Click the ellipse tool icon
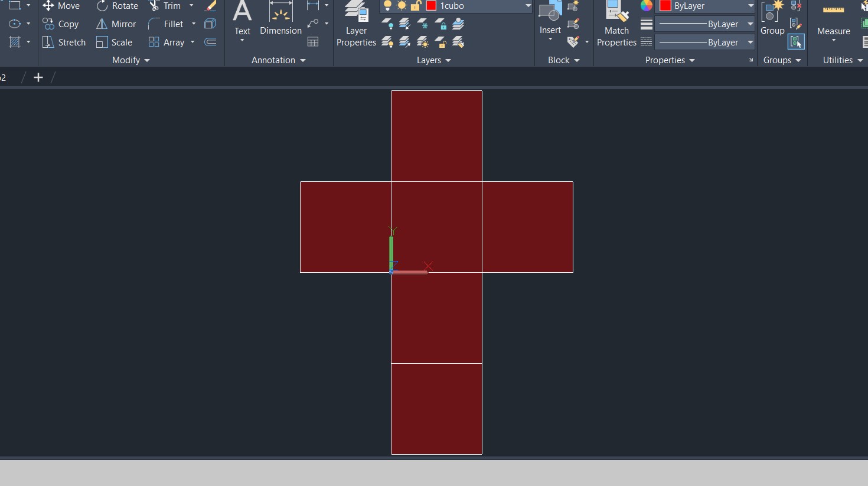Image resolution: width=868 pixels, height=486 pixels. coord(15,24)
